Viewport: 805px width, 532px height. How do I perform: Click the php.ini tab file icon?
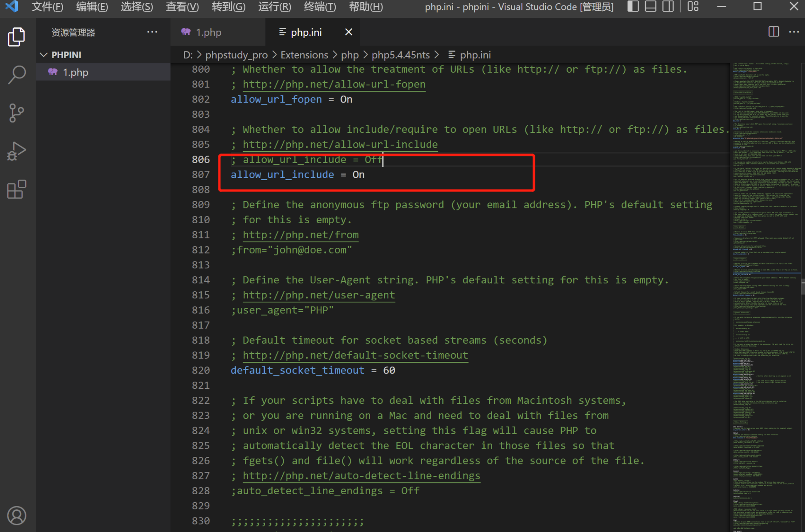(x=282, y=32)
